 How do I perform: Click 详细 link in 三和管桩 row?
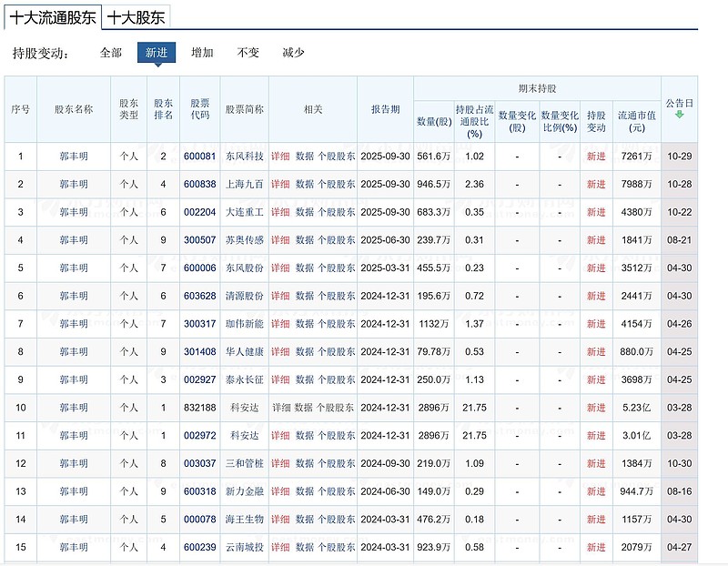click(x=280, y=463)
